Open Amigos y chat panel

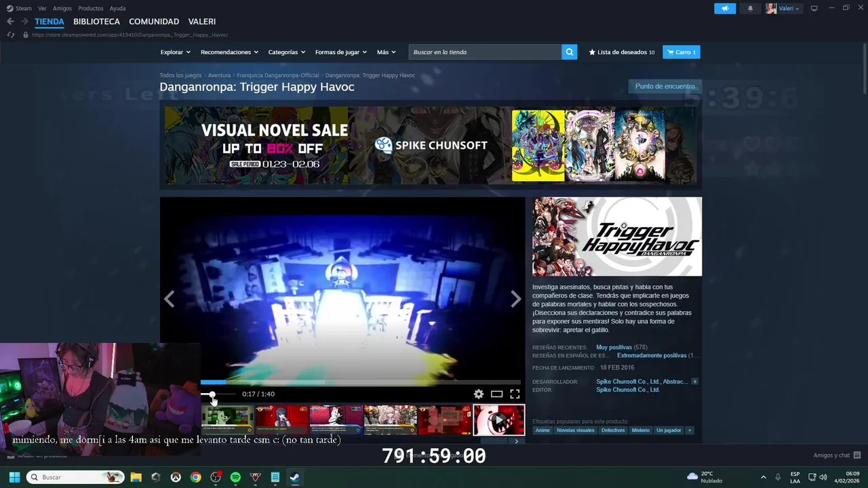pos(837,455)
